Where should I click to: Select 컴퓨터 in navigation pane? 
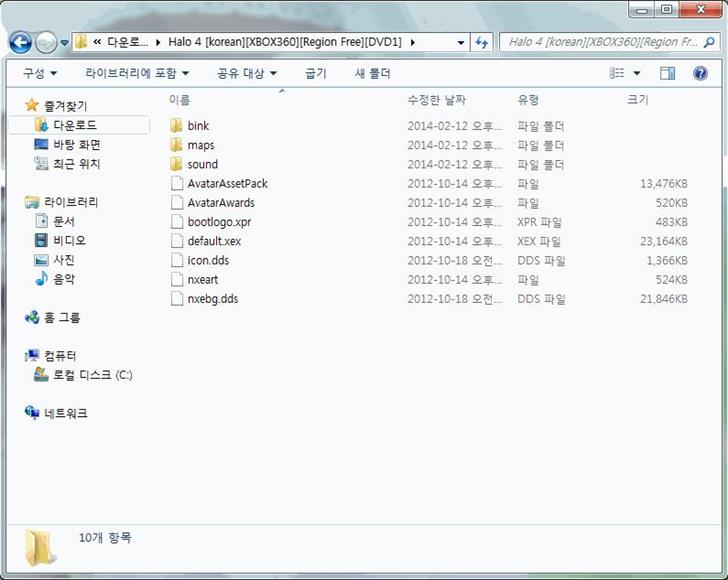(60, 356)
